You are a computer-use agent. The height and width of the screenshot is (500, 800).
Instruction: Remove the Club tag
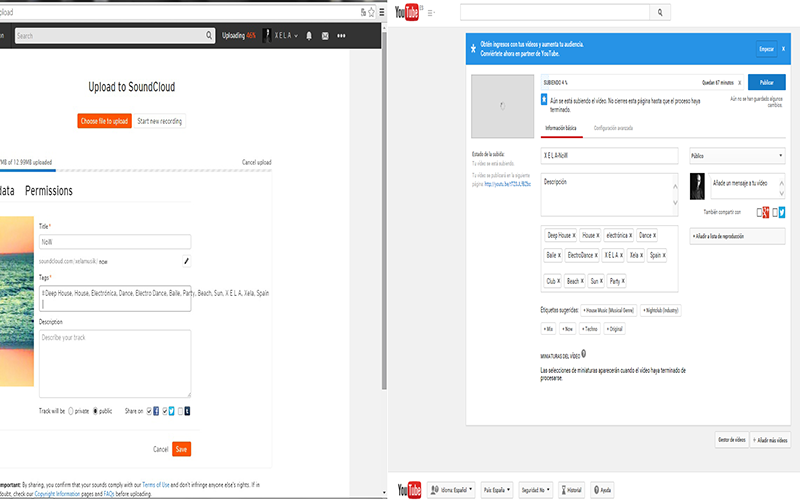pyautogui.click(x=558, y=281)
